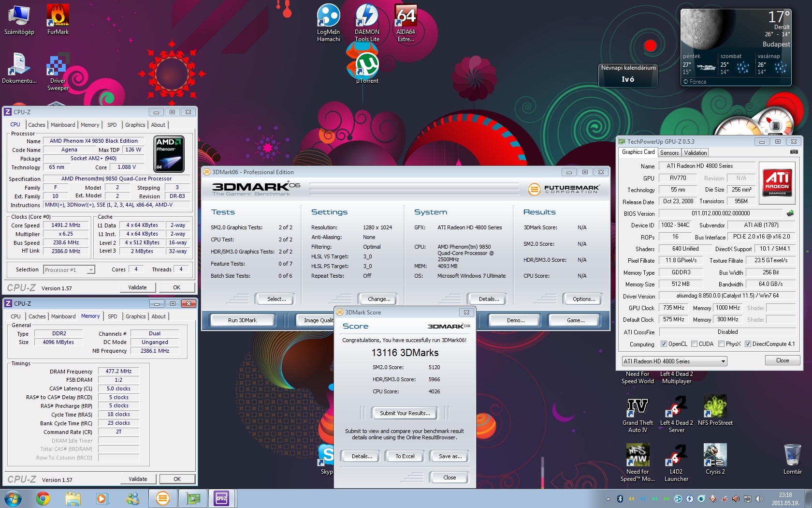Click the AMD Phenom logo in CPU-Z
Screen dimensions: 812x508
(169, 154)
